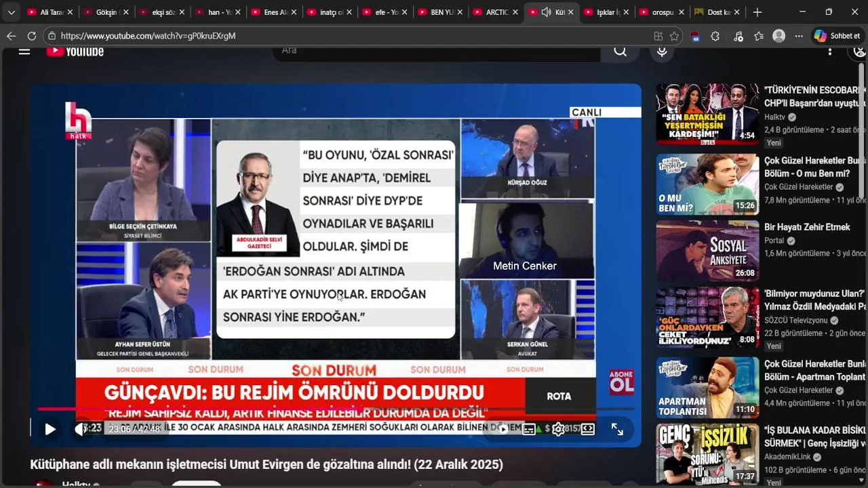
Task: Open the 'Sosyal Anksiyete' thumbnail
Action: (x=707, y=251)
